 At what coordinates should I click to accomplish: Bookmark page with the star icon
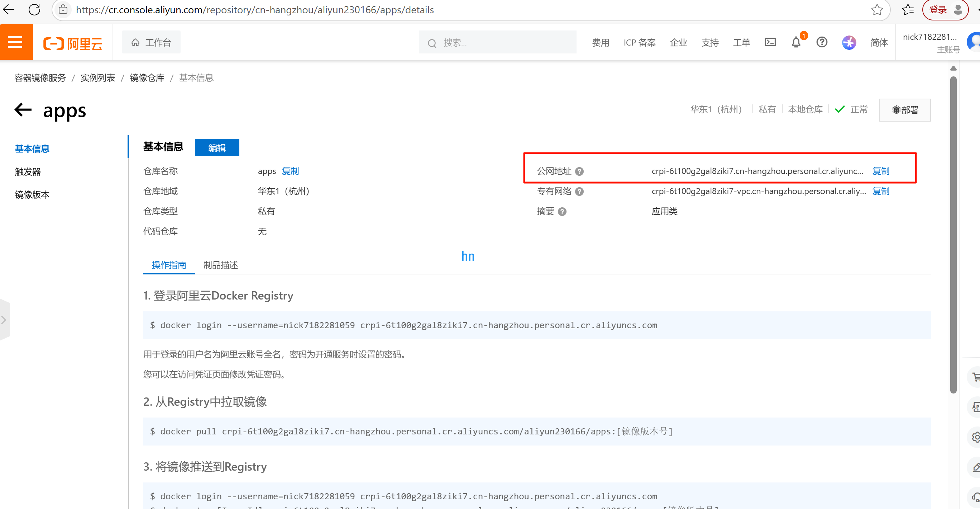pos(877,10)
